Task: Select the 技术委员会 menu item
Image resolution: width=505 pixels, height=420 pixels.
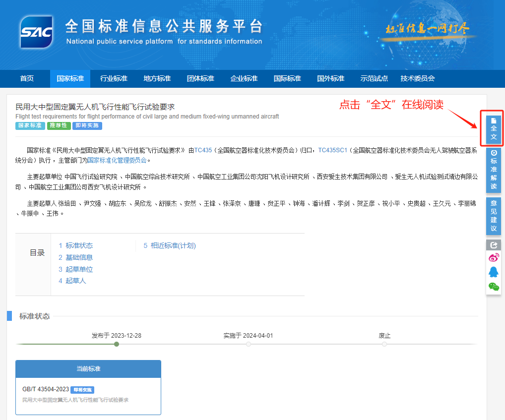Action: point(417,79)
